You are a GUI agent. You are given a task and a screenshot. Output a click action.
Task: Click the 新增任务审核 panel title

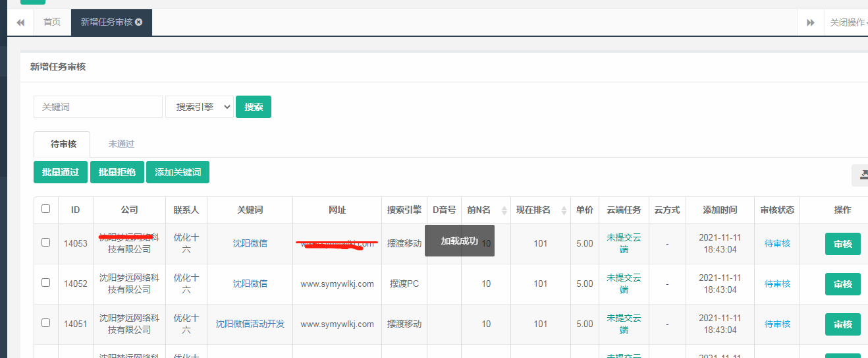[58, 67]
